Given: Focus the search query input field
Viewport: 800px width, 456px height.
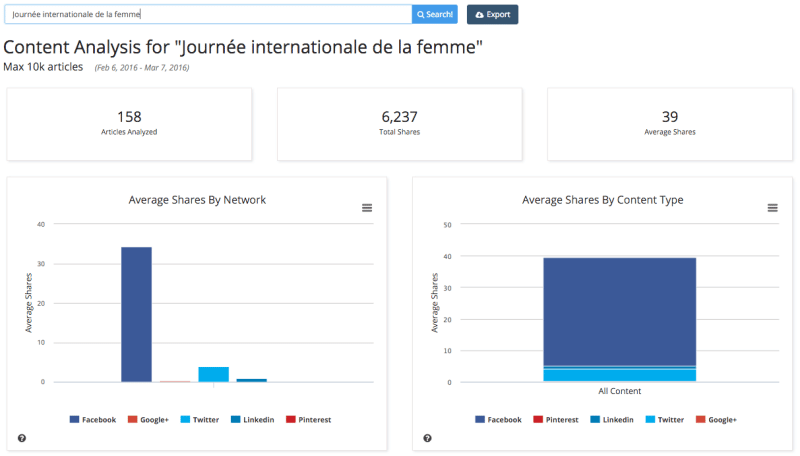Looking at the screenshot, I should tap(208, 14).
